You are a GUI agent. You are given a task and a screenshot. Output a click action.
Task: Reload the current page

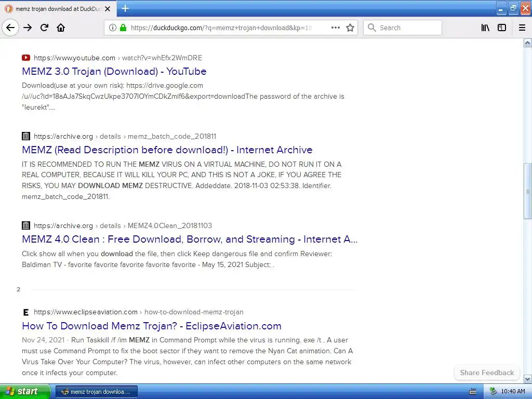pos(44,28)
